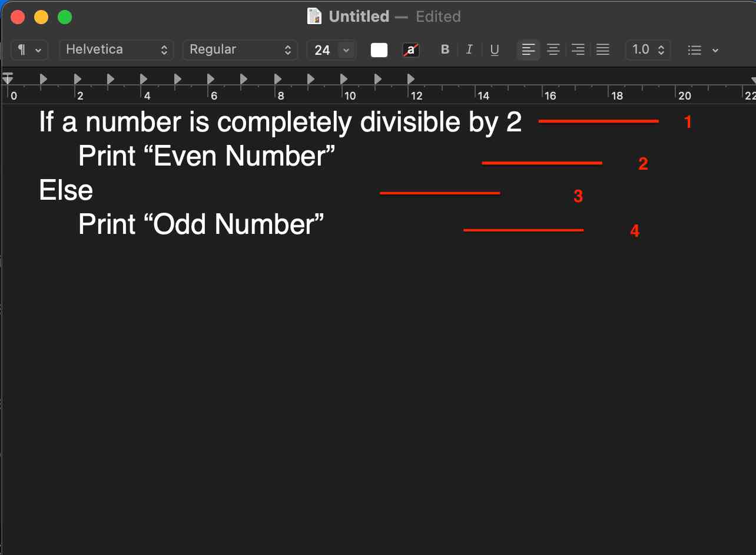Open the Helvetica font family dropdown
Image resolution: width=756 pixels, height=555 pixels.
(116, 49)
